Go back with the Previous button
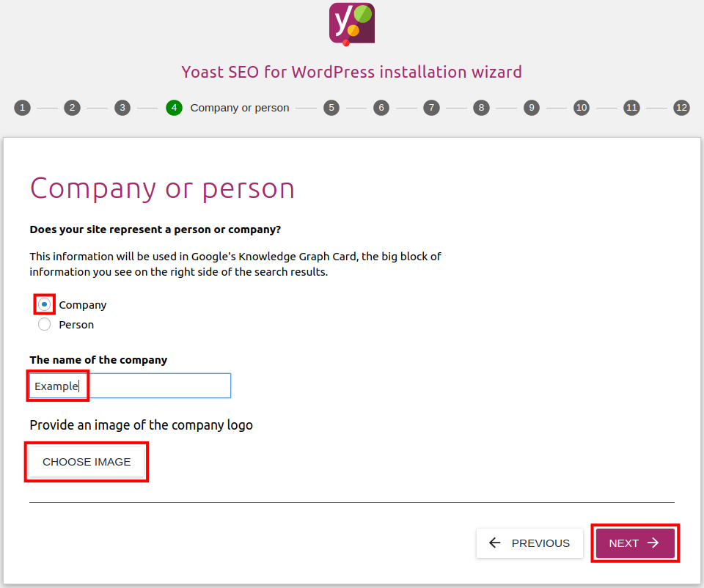The width and height of the screenshot is (704, 588). click(x=529, y=543)
